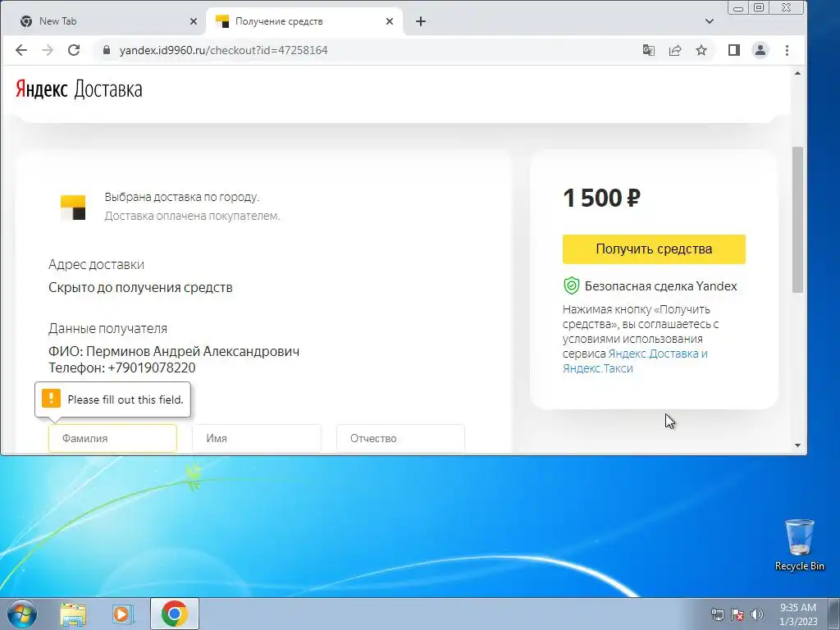
Task: Open File Explorer from the taskbar
Action: click(x=73, y=614)
